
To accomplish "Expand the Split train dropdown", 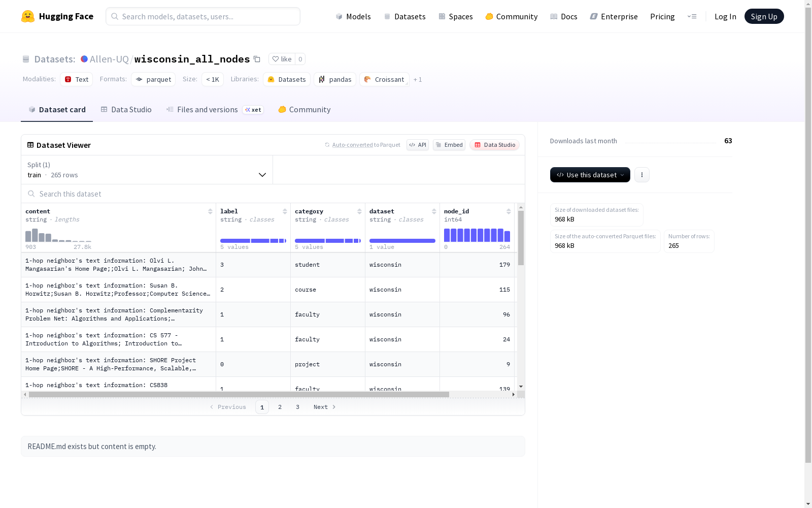I will (147, 170).
